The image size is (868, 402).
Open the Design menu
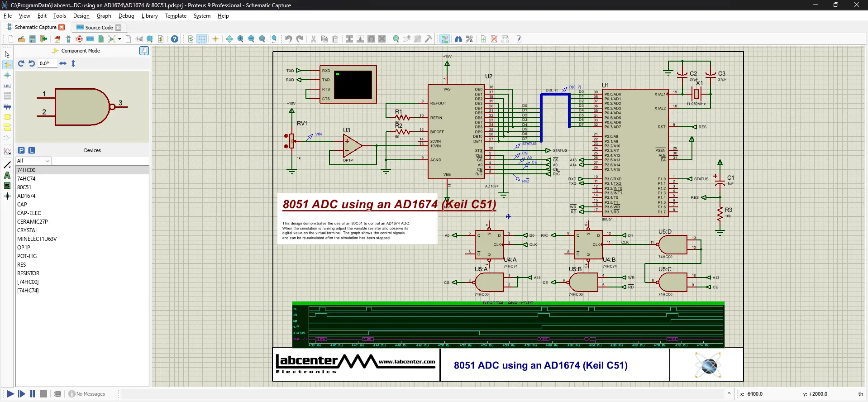point(81,16)
